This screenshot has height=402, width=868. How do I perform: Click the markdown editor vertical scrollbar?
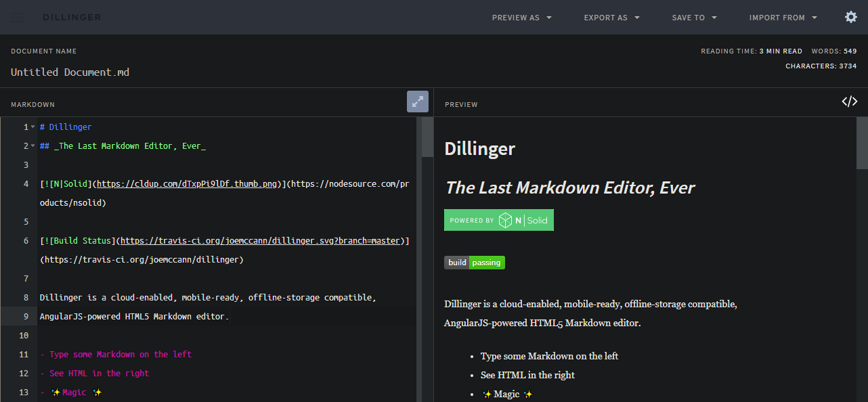point(427,139)
